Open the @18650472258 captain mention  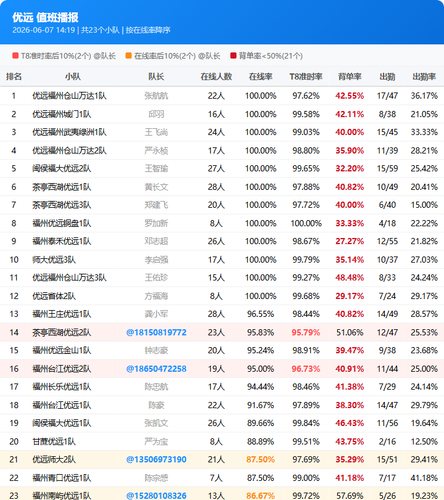pos(156,369)
